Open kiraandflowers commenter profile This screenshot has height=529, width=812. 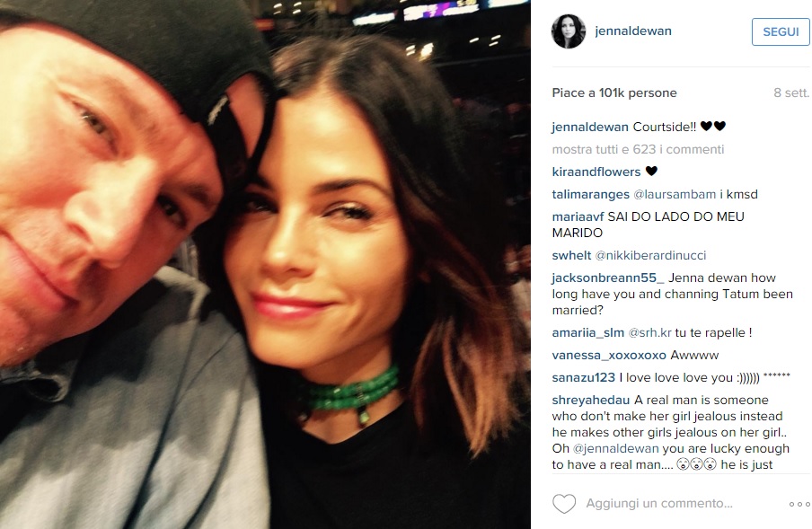(596, 172)
